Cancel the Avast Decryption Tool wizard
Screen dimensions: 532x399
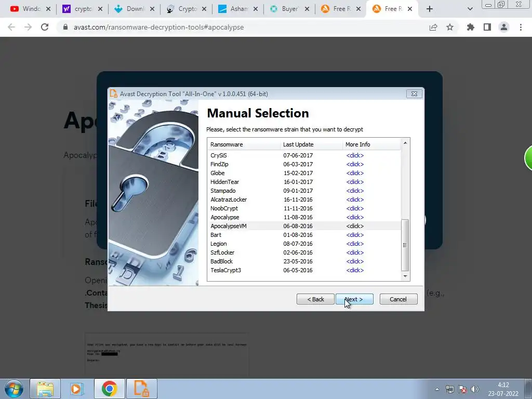point(398,299)
